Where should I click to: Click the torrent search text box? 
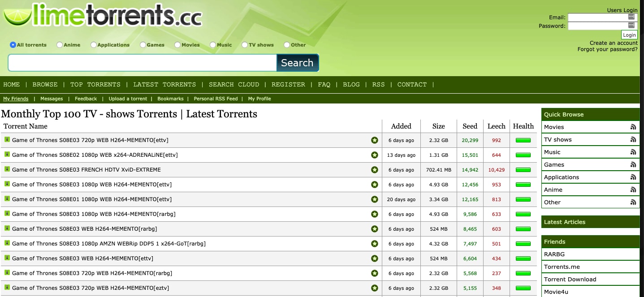[x=143, y=63]
